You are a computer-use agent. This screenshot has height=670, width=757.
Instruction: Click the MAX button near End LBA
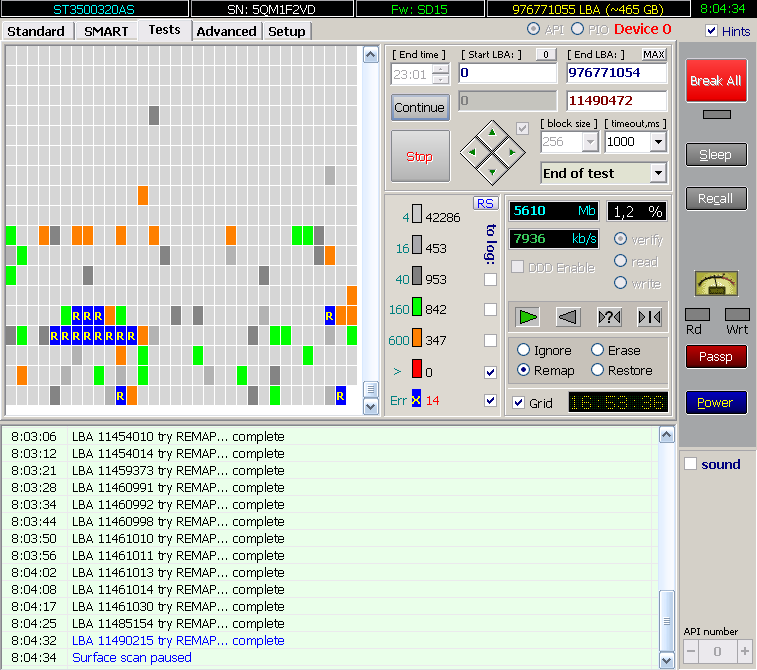(654, 55)
